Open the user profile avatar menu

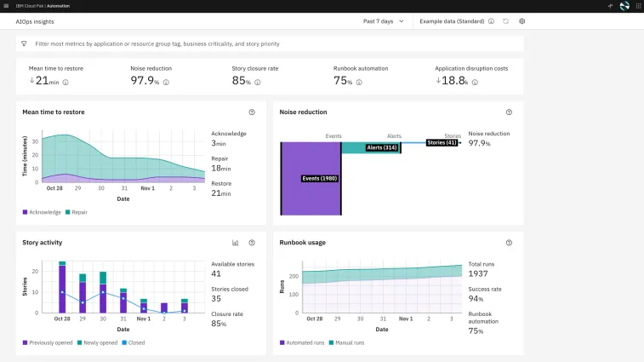point(625,6)
